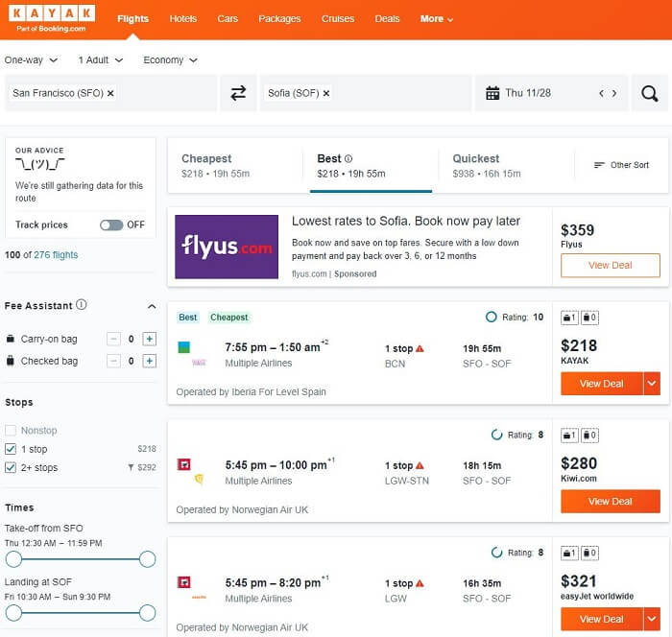Expand the More navigation menu
This screenshot has width=672, height=637.
pyautogui.click(x=437, y=18)
